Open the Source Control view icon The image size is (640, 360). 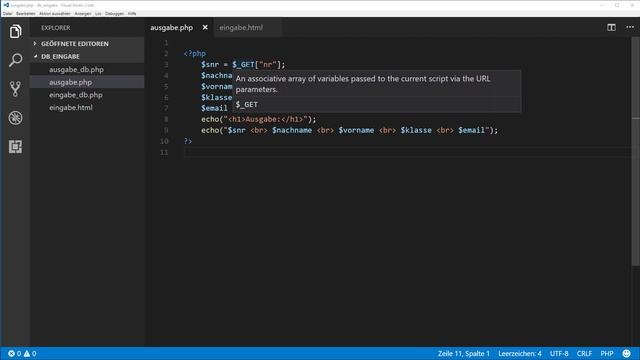point(15,89)
